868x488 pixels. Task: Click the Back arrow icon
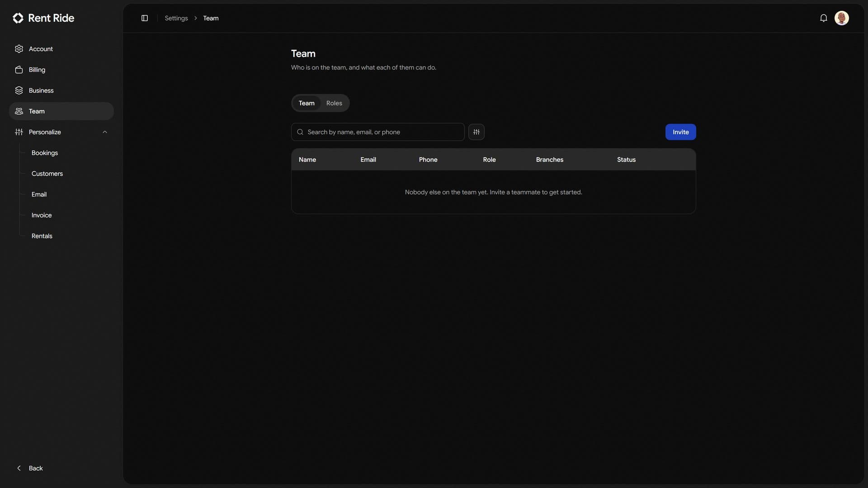(19, 468)
